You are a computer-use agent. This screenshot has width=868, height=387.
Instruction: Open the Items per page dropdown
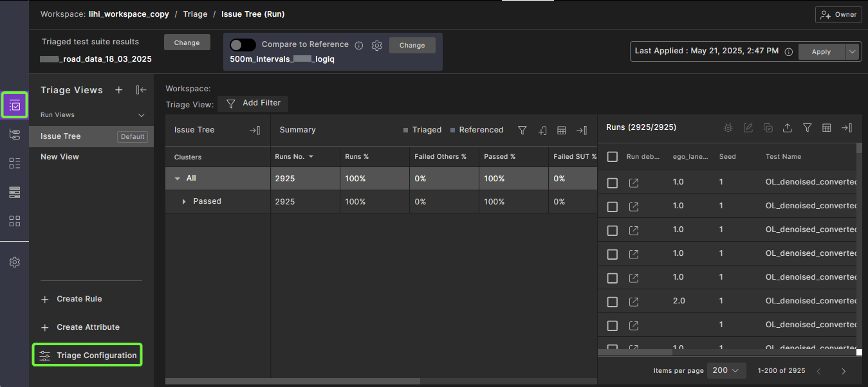pyautogui.click(x=726, y=370)
